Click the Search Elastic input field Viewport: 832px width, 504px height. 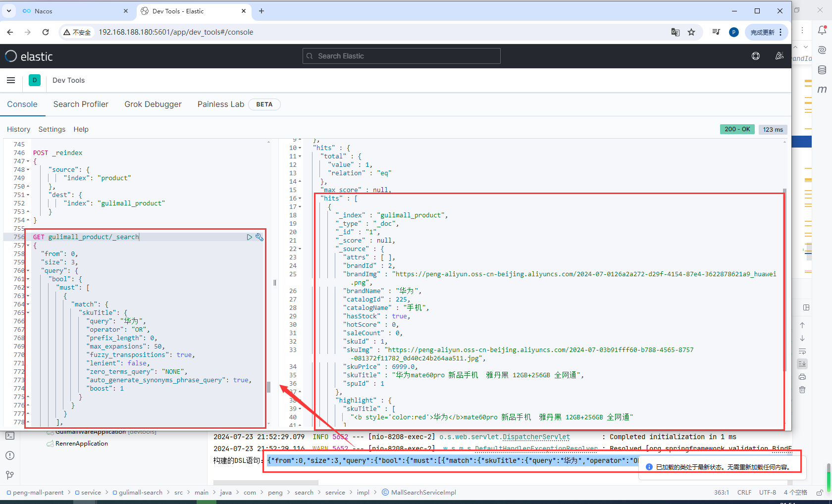pos(402,56)
